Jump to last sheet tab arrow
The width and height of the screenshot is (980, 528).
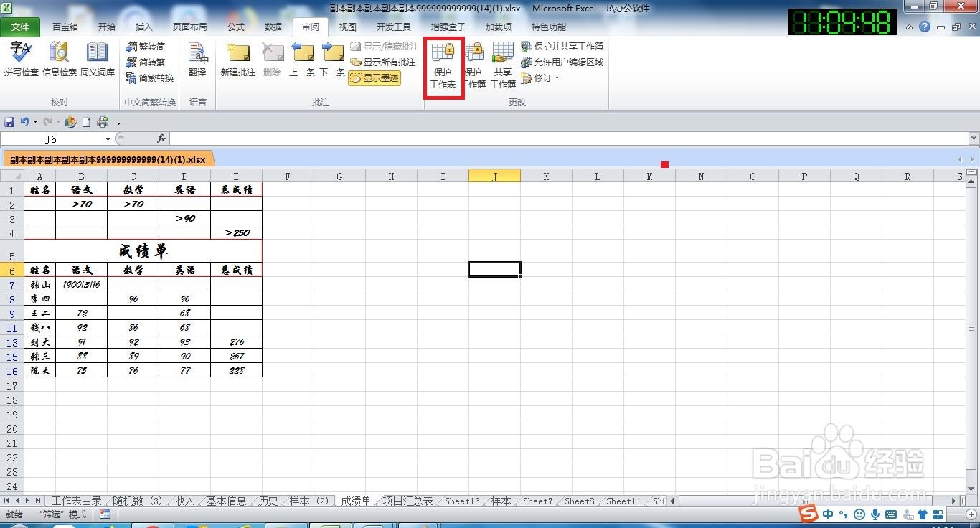coord(38,501)
